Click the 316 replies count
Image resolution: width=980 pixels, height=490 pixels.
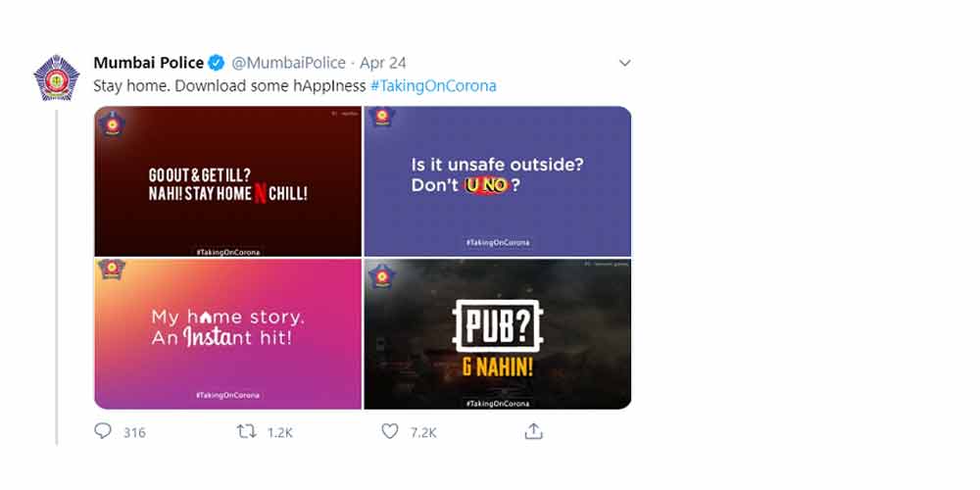(134, 432)
